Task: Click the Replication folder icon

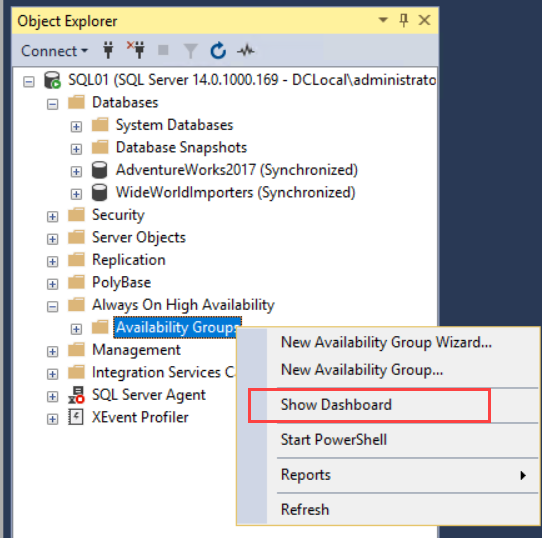Action: click(x=76, y=259)
